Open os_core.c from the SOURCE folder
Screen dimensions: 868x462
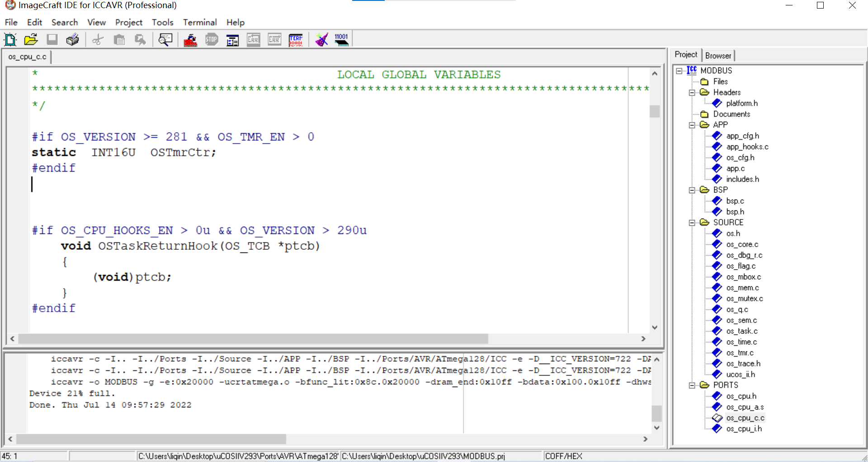tap(743, 244)
